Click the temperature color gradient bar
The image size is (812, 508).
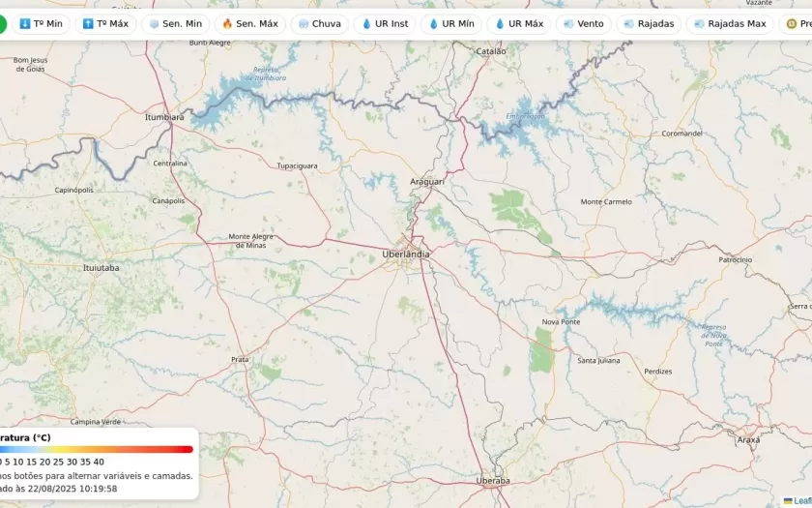click(x=97, y=449)
